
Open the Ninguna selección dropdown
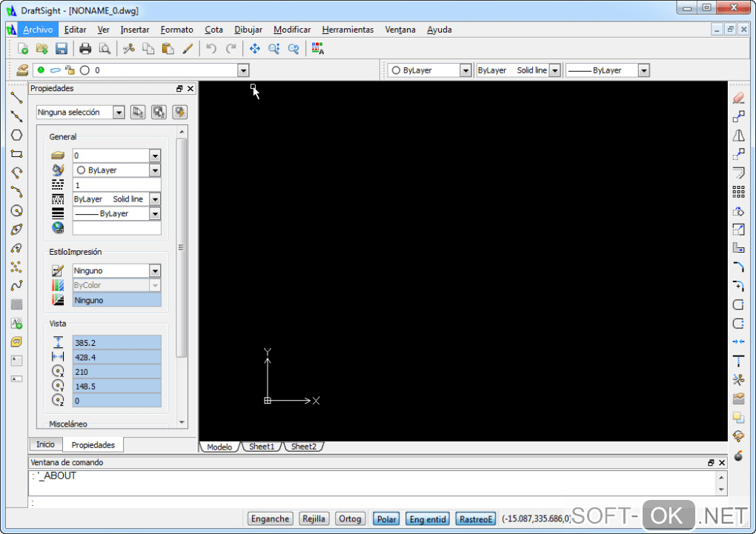(x=119, y=113)
